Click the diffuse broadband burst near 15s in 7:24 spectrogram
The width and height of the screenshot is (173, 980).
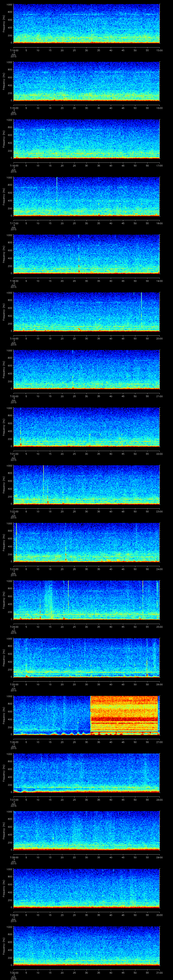pos(49,598)
